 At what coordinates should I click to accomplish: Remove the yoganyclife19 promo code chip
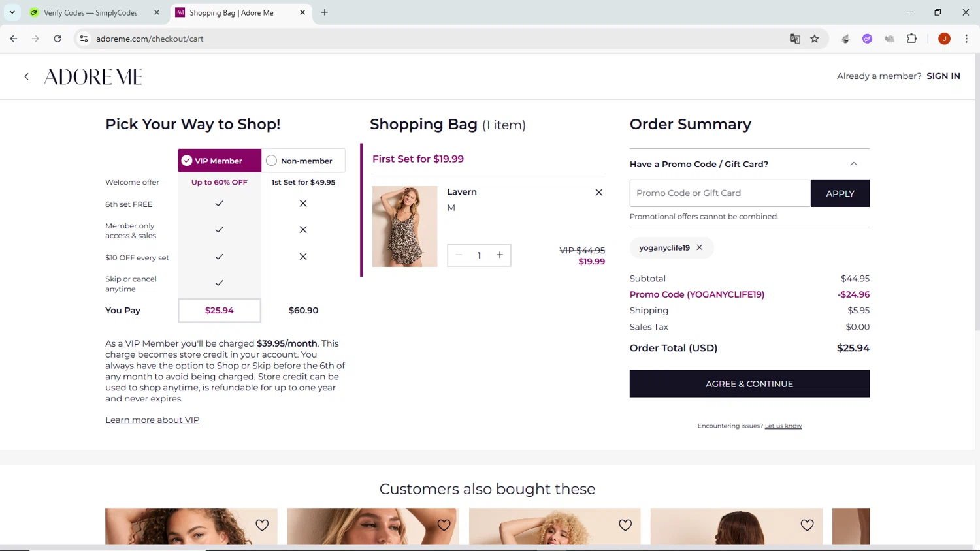(700, 247)
